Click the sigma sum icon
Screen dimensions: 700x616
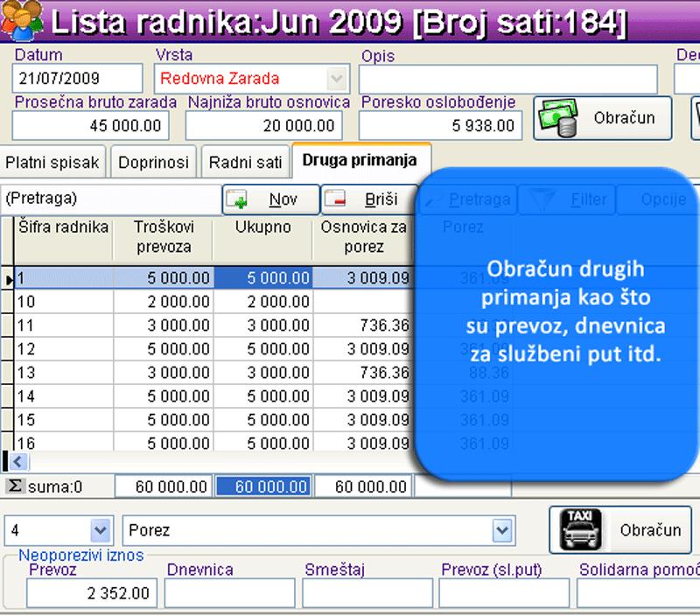(x=15, y=486)
